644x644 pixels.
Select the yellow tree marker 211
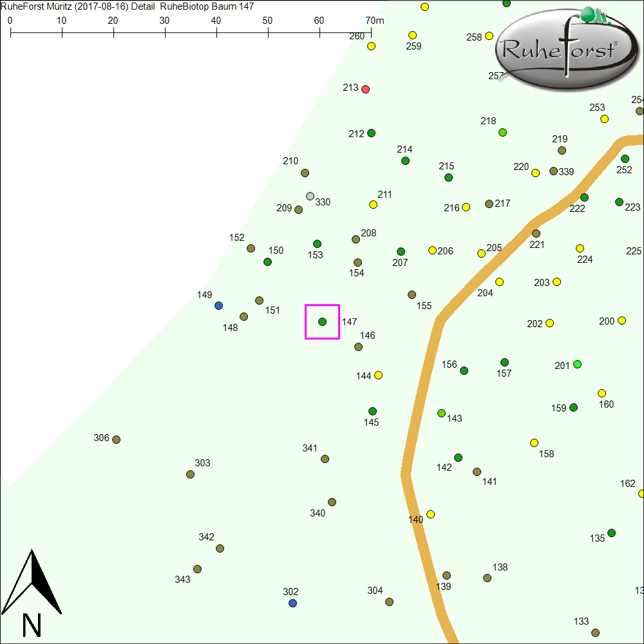tap(373, 205)
